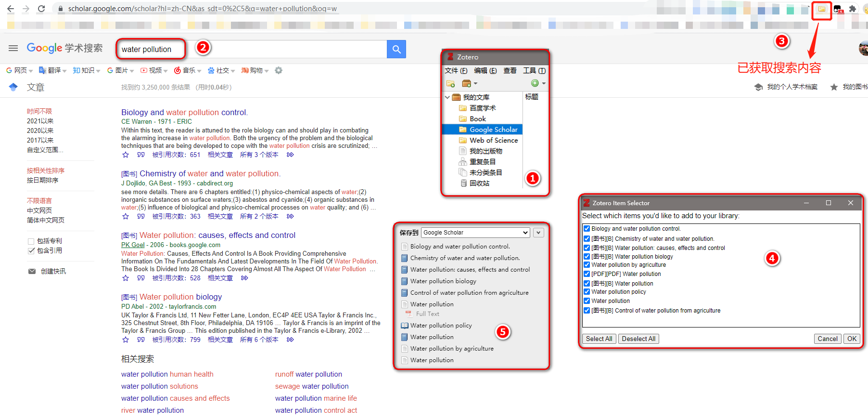
Task: Click the gear settings icon in the toolbar
Action: pos(279,70)
